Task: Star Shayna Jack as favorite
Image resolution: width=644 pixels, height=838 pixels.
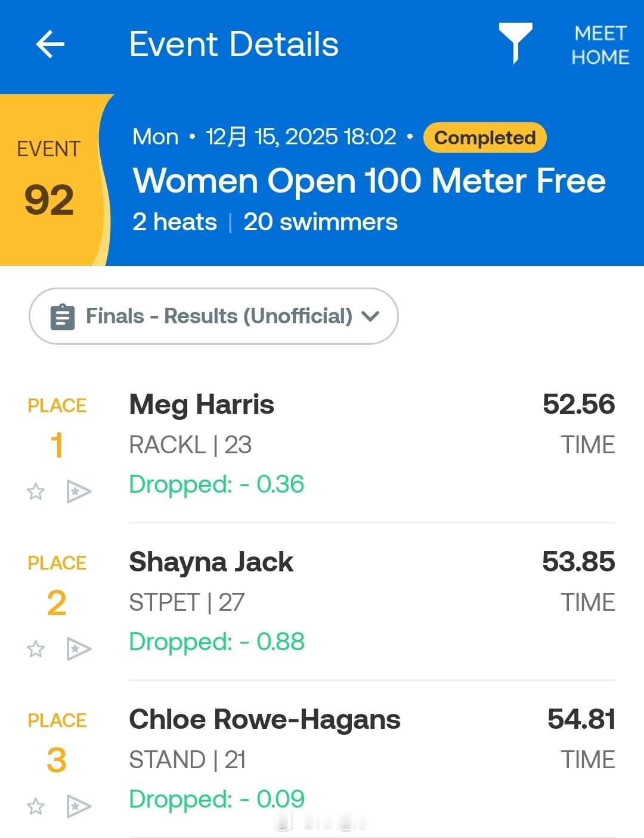Action: (x=36, y=649)
